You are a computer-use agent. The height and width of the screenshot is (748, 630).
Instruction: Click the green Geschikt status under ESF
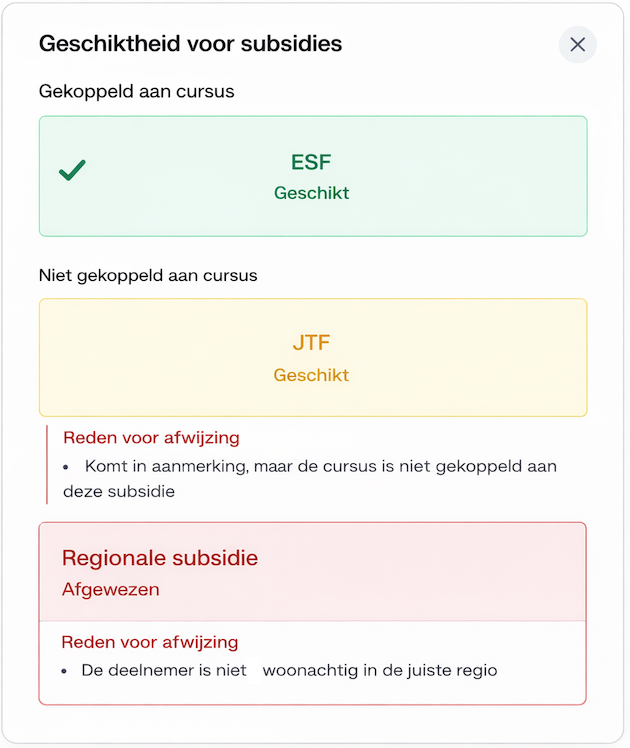311,193
